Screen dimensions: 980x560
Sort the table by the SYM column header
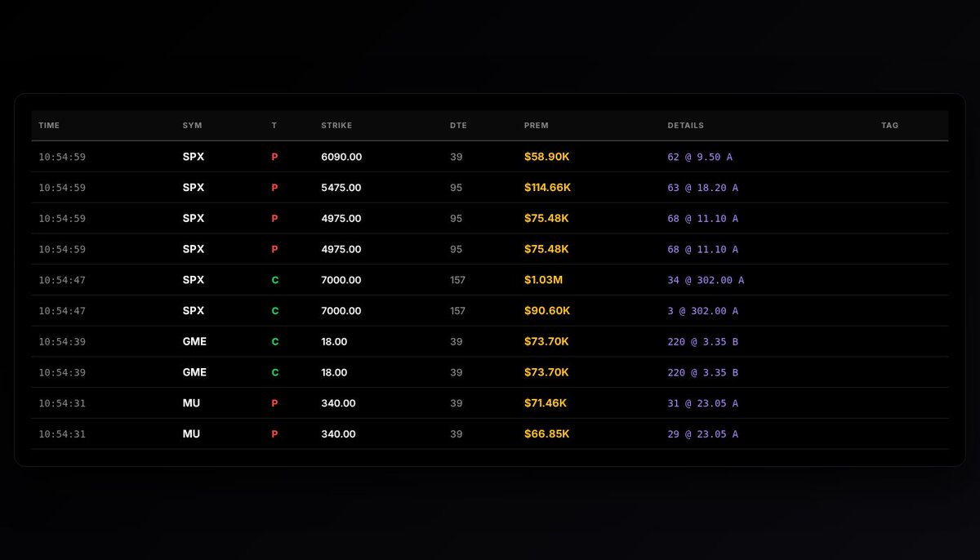tap(193, 126)
